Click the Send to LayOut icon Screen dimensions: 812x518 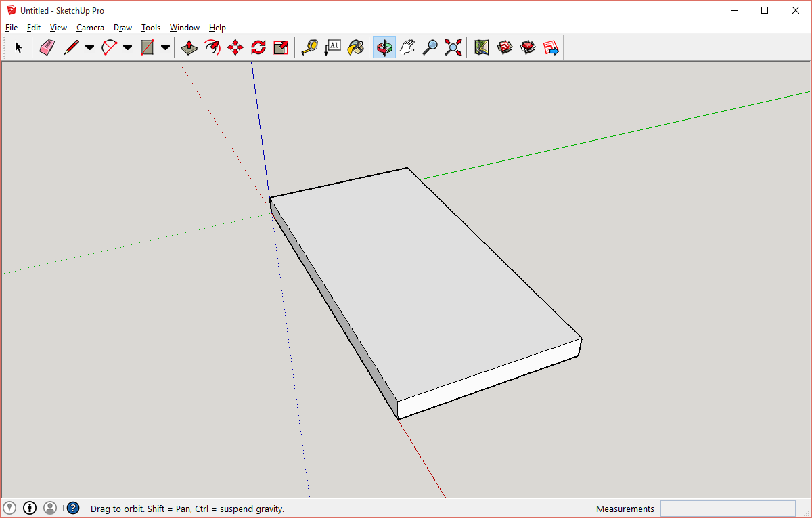pos(551,47)
